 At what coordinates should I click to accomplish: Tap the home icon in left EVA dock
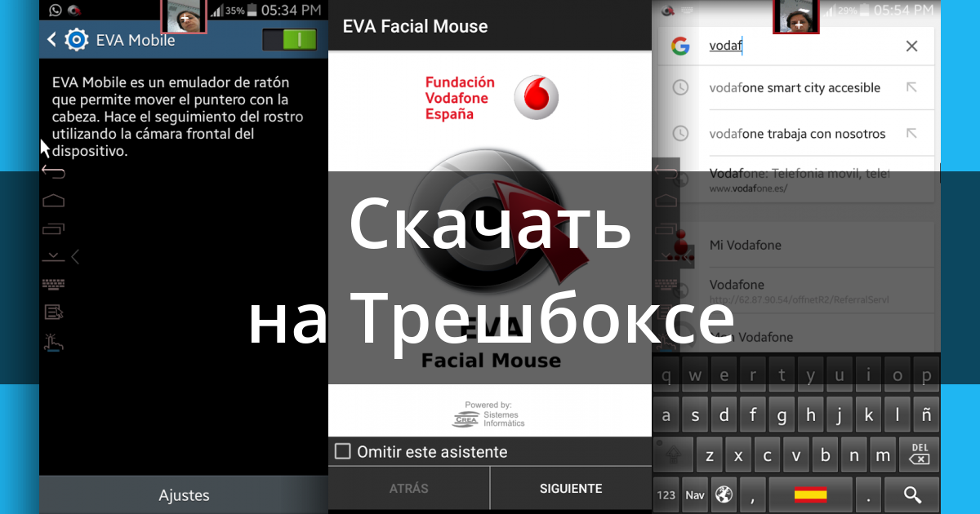pos(53,200)
